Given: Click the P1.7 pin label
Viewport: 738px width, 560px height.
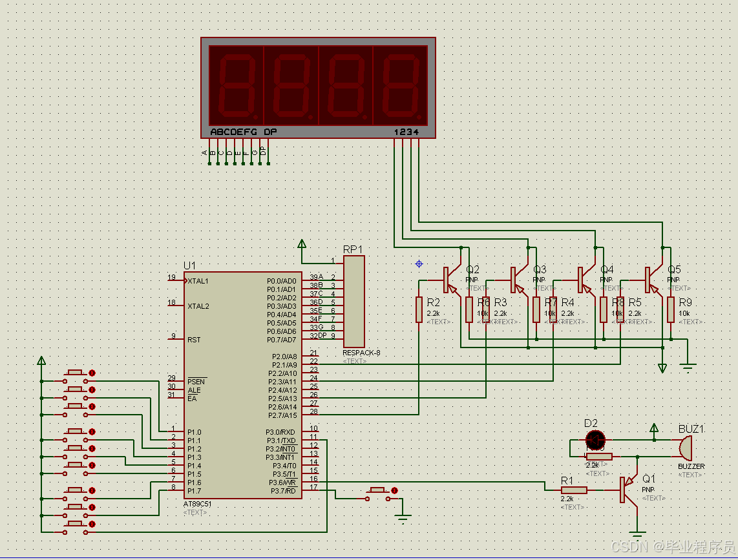Looking at the screenshot, I should [x=194, y=491].
